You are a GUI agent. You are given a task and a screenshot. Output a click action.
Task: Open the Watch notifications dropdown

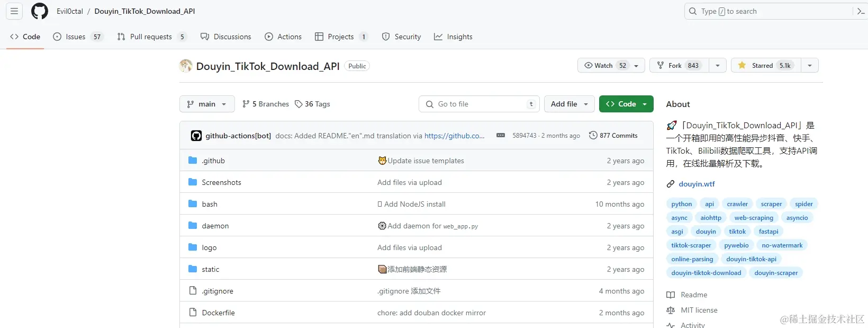[x=611, y=65]
